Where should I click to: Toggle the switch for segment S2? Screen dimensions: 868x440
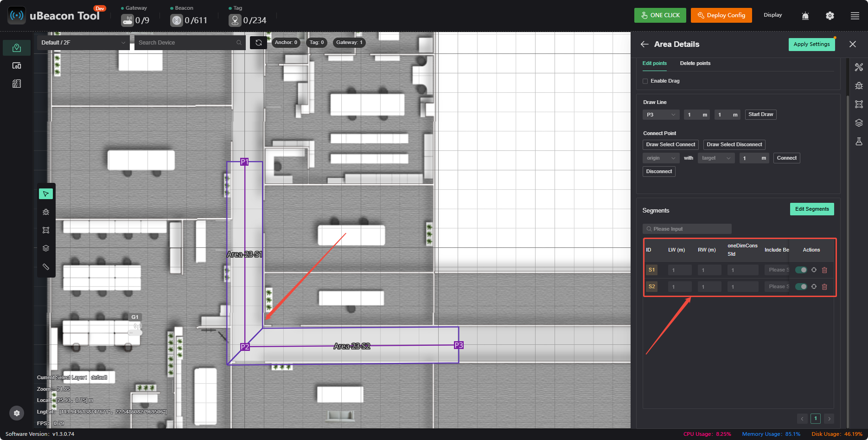pos(801,287)
